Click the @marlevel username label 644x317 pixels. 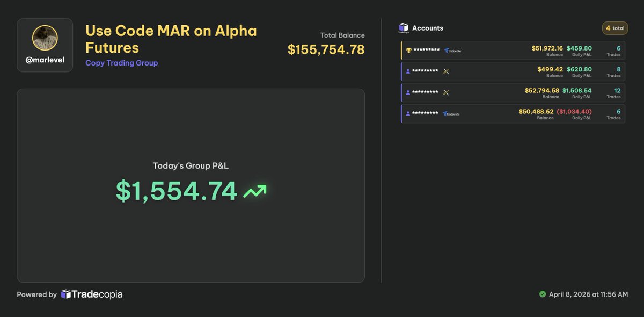pyautogui.click(x=45, y=60)
